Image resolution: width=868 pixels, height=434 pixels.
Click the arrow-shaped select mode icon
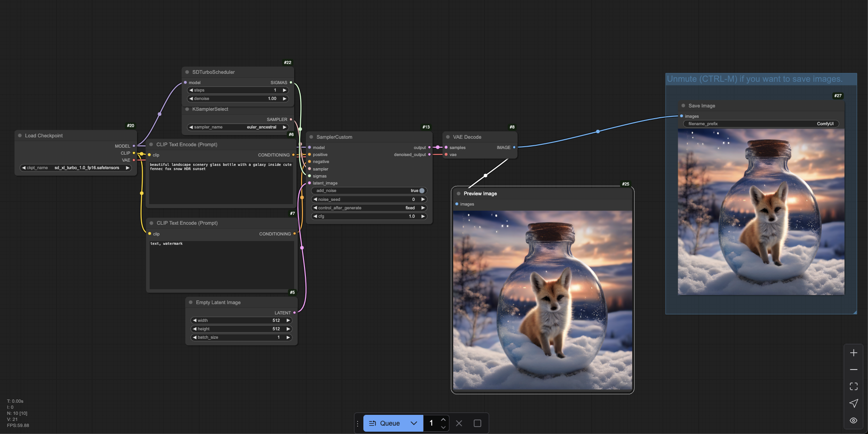pos(854,403)
